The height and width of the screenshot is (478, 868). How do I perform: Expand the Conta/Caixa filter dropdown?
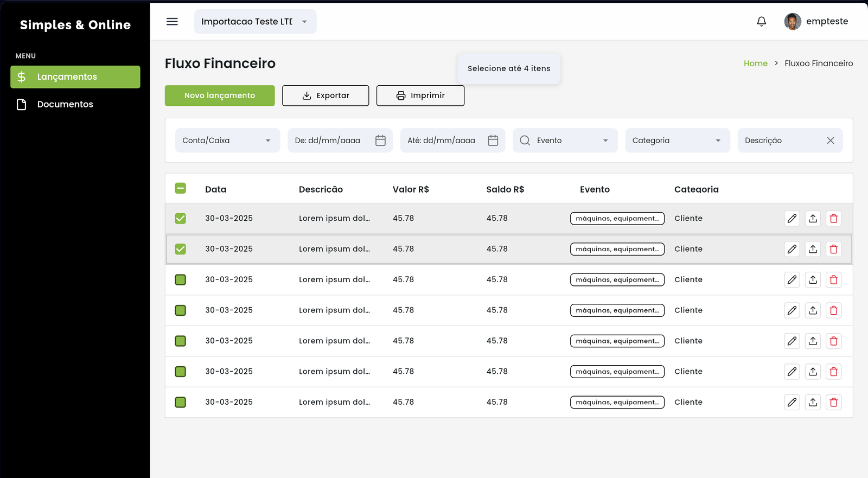tap(228, 141)
